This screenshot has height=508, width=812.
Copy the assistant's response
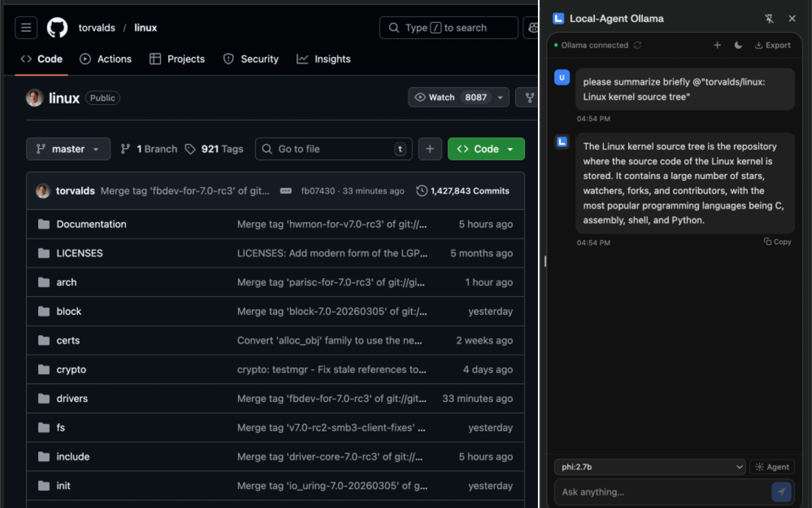pyautogui.click(x=778, y=242)
